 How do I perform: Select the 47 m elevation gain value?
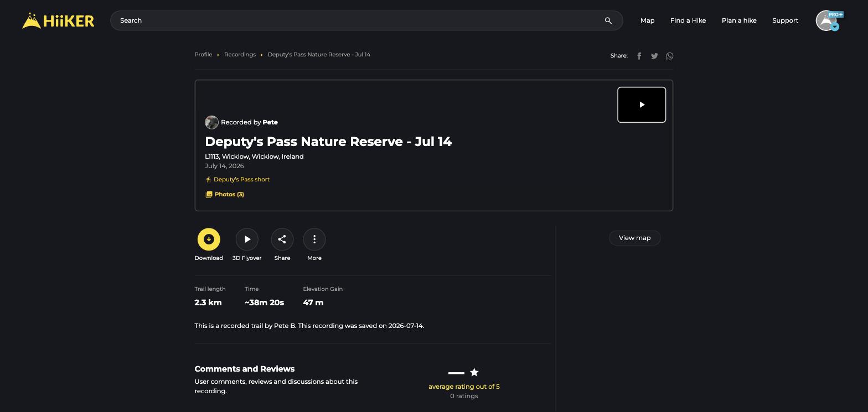pos(313,303)
